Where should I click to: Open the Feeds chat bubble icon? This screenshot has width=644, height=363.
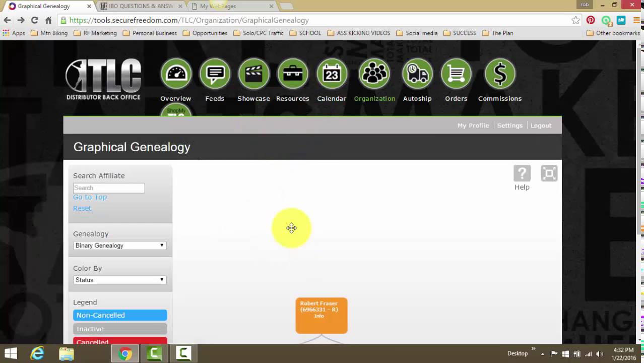click(215, 74)
